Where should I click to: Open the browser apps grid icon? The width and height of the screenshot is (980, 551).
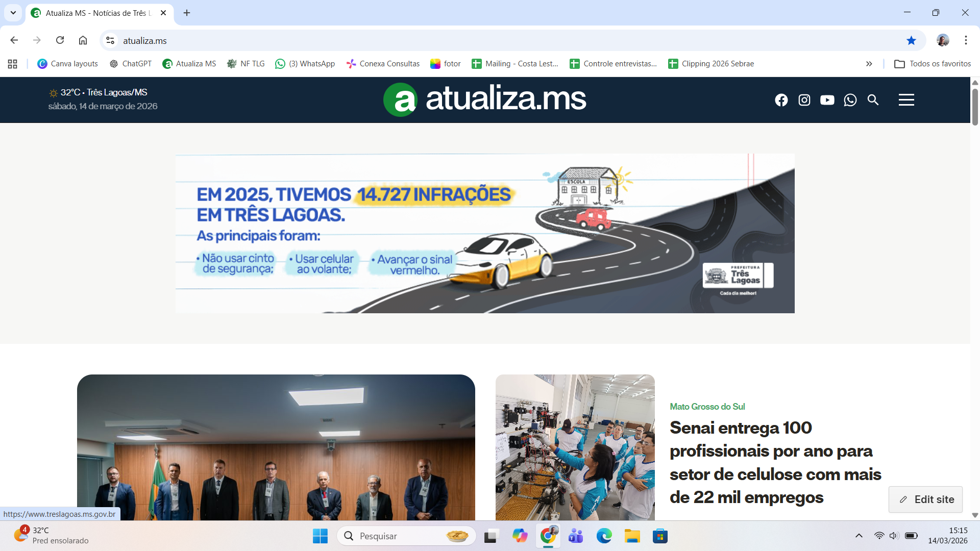[x=13, y=64]
